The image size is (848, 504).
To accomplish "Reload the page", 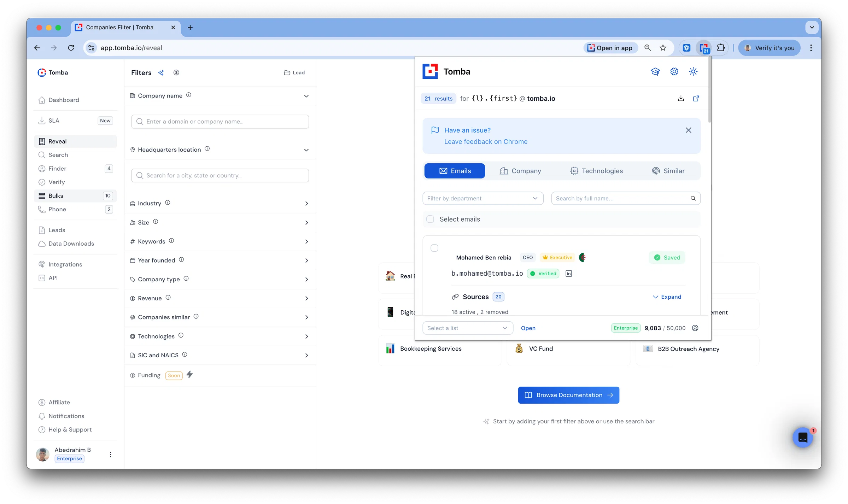I will tap(71, 48).
